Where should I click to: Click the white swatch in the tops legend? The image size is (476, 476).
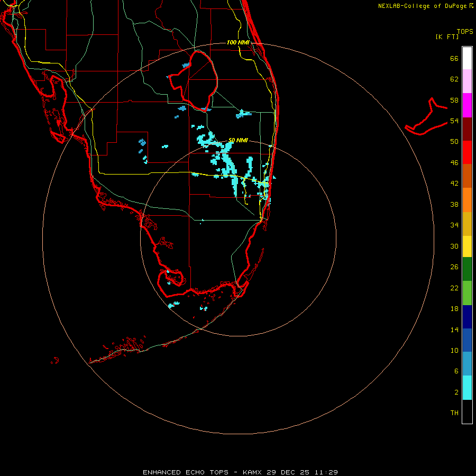[467, 58]
